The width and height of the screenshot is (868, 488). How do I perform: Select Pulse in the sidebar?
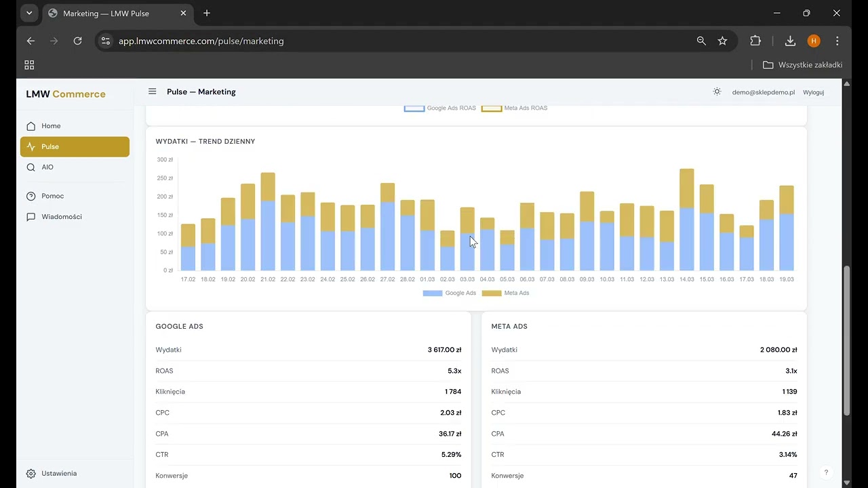[x=75, y=146]
